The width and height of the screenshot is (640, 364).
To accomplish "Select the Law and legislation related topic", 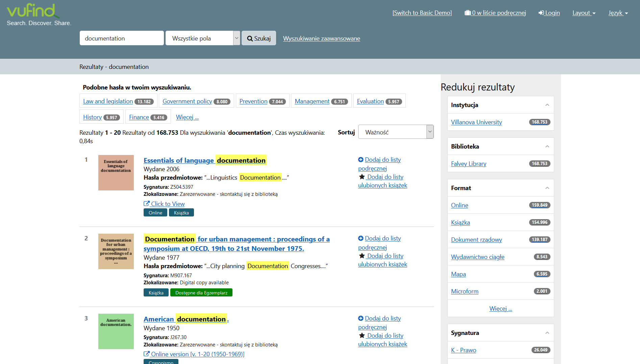I will click(x=108, y=101).
